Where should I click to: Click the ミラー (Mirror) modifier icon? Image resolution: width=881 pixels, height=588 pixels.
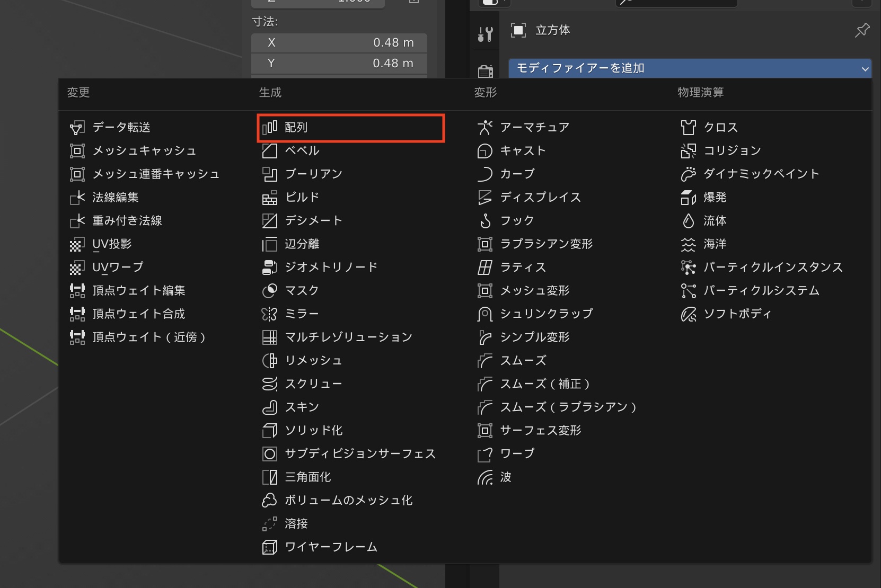coord(270,314)
